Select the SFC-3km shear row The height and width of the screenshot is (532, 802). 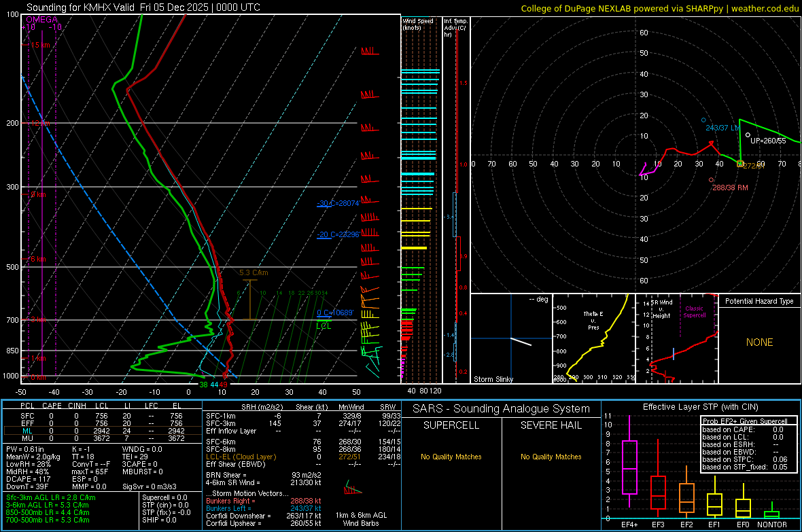point(303,423)
